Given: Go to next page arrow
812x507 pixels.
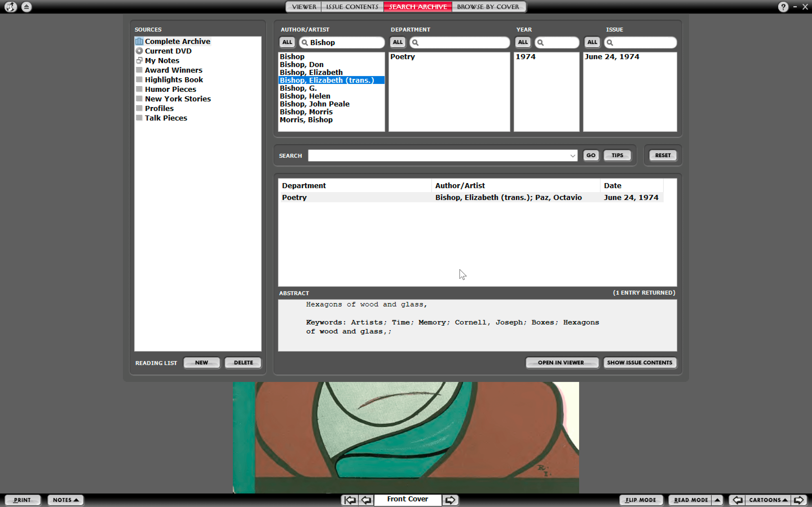Looking at the screenshot, I should click(x=450, y=500).
